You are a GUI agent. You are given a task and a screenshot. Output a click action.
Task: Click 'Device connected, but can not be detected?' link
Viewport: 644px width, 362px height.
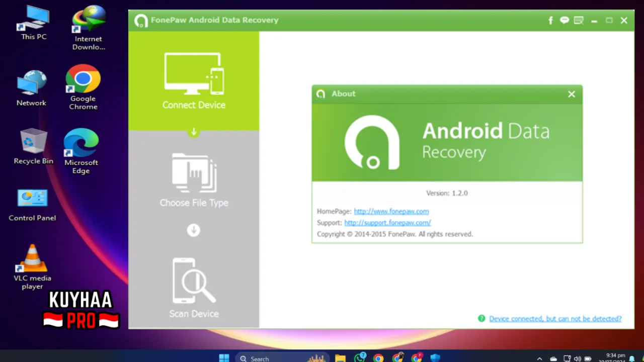pos(555,319)
